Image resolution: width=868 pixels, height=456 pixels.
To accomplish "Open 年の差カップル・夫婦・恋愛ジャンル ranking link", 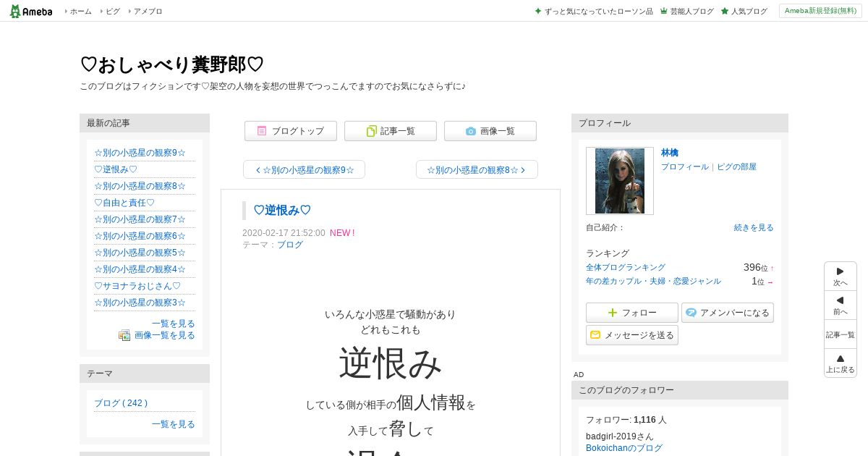I will click(x=653, y=281).
